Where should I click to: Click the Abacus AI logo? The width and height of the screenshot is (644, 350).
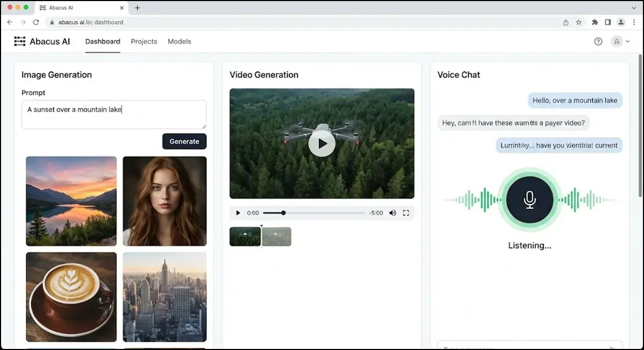click(x=42, y=41)
